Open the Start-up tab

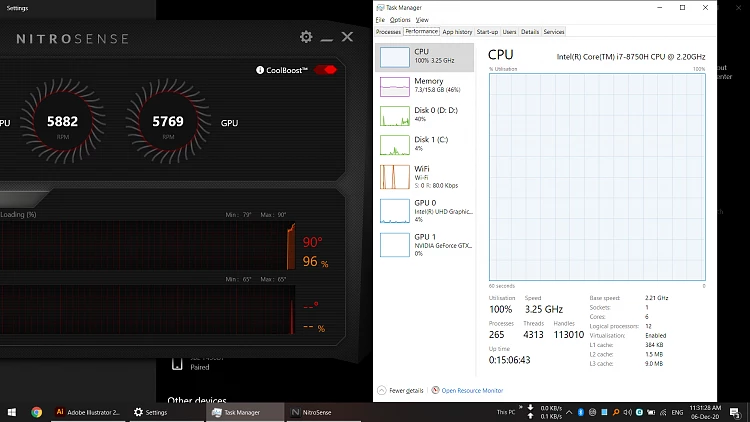pyautogui.click(x=487, y=32)
